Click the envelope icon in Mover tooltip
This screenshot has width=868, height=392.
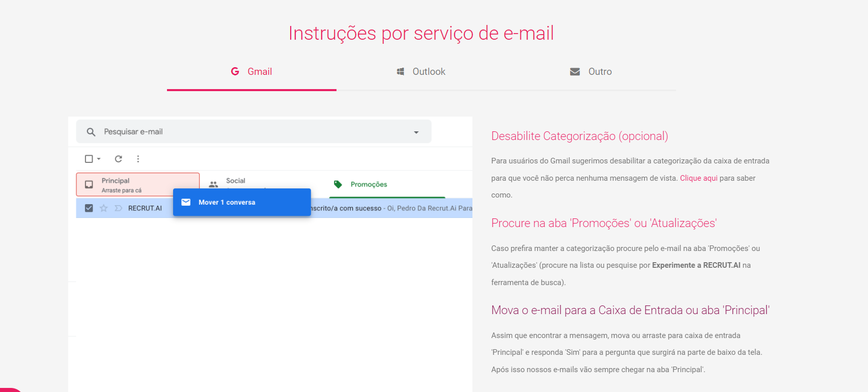coord(186,202)
